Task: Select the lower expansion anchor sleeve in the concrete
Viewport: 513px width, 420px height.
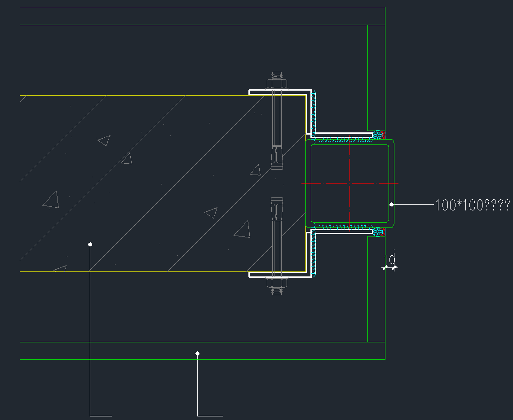Action: click(277, 210)
